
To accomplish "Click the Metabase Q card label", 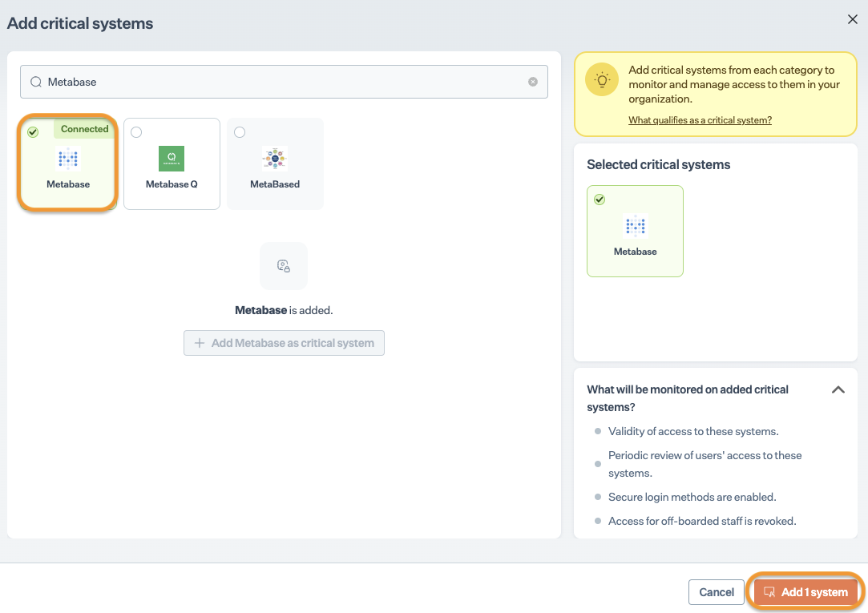I will (x=172, y=184).
